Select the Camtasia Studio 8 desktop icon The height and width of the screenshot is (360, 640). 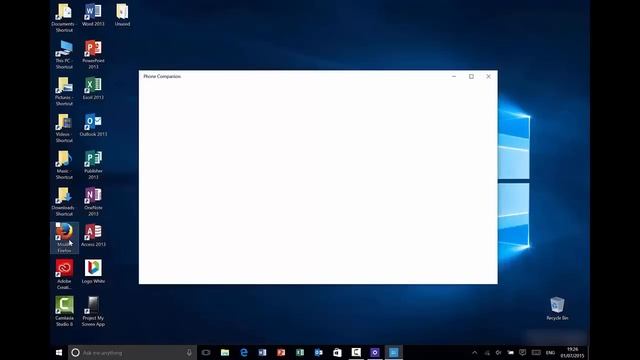64,311
